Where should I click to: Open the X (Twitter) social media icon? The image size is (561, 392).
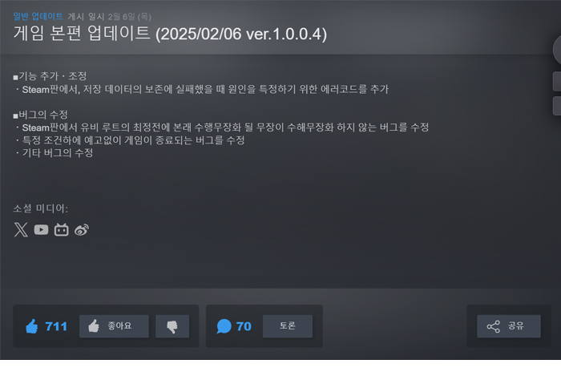(21, 229)
